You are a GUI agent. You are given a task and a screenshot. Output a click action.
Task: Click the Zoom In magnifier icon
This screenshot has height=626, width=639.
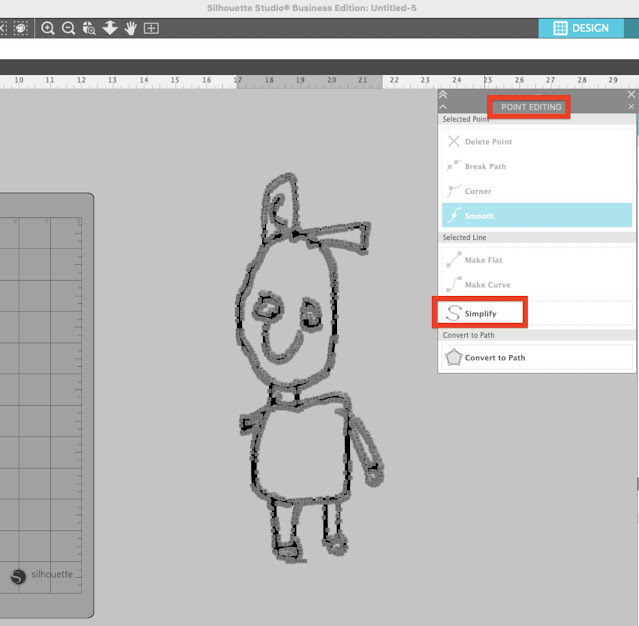(x=48, y=28)
